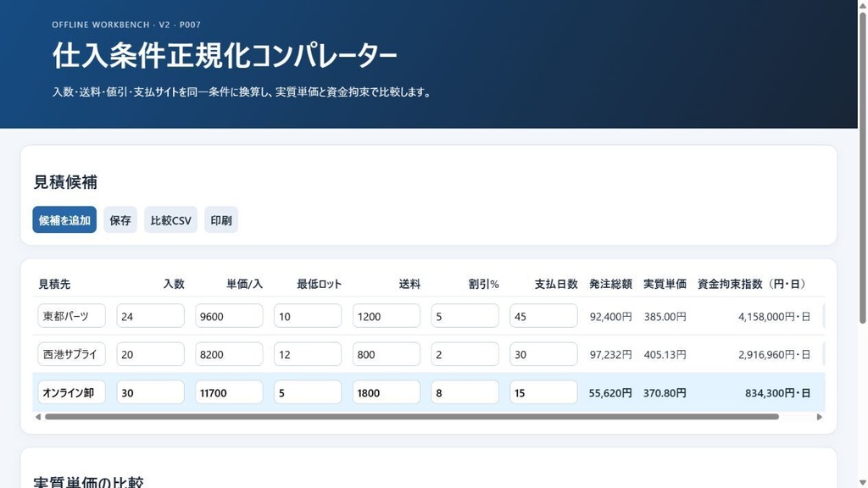Click the index value 4,158,000円・日
This screenshot has height=488, width=868.
774,317
